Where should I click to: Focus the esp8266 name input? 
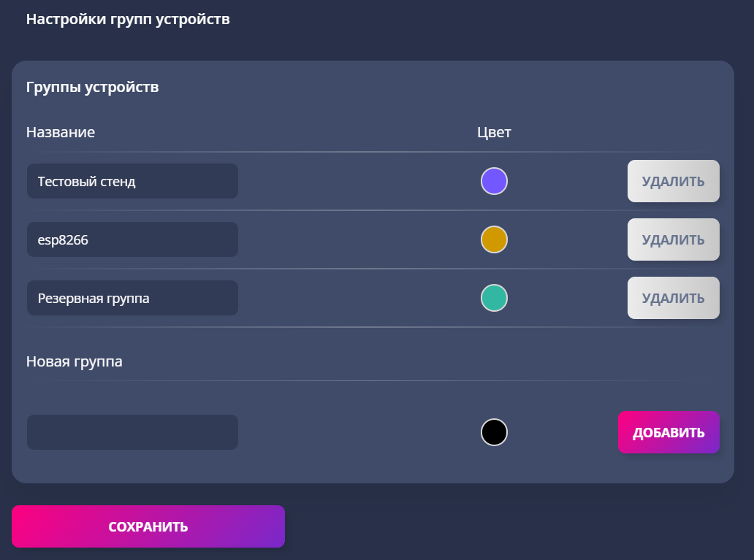(x=132, y=239)
